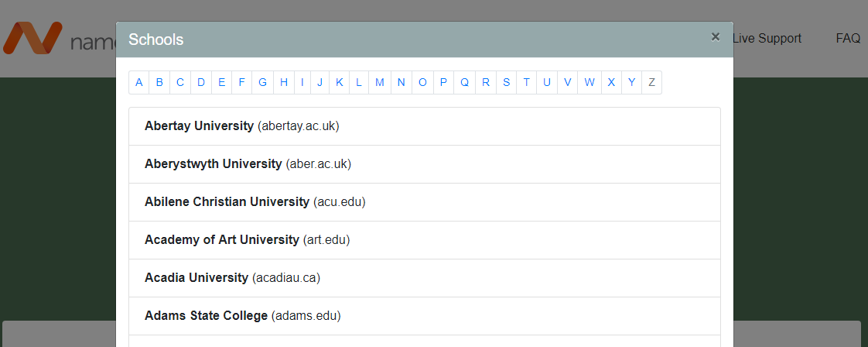868x347 pixels.
Task: Click the Namecheap logo icon
Action: pyautogui.click(x=32, y=39)
